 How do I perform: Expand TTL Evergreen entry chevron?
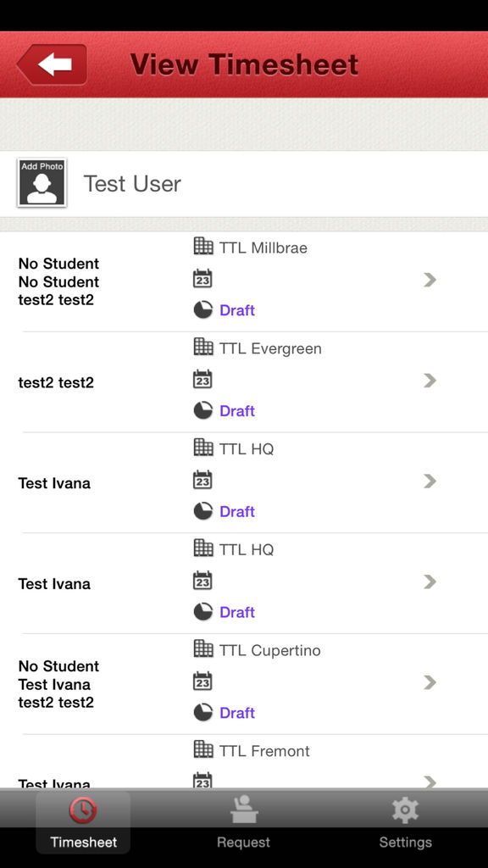pyautogui.click(x=430, y=381)
